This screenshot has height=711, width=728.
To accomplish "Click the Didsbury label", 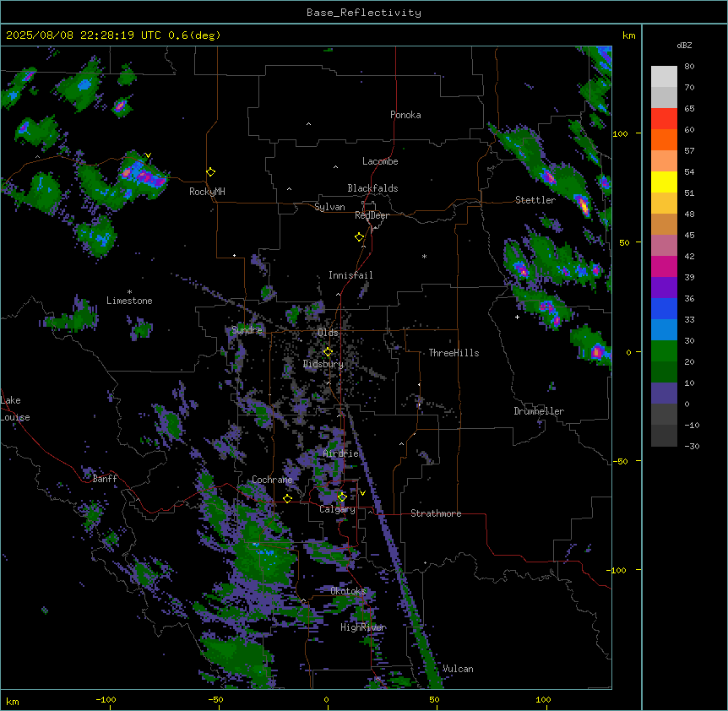I will coord(323,364).
